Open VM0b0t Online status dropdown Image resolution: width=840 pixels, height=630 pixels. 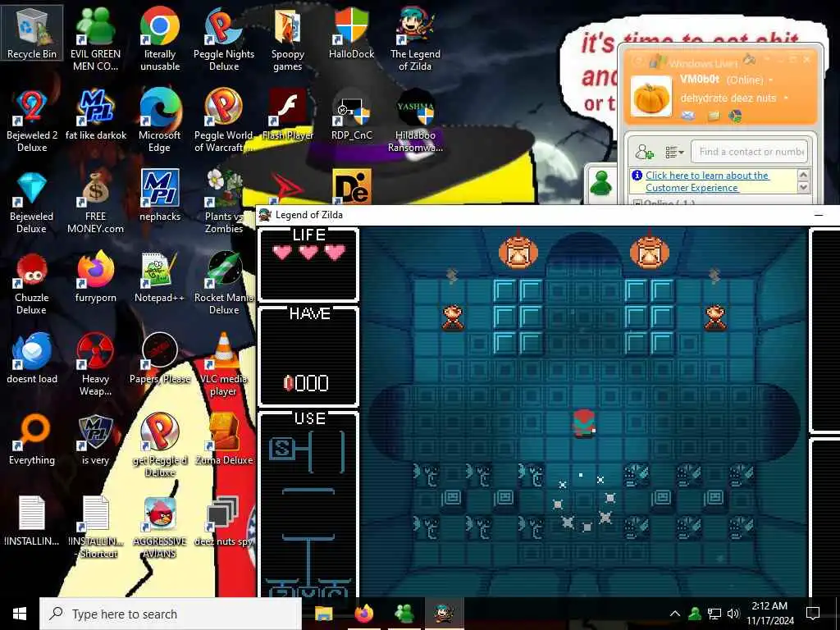coord(771,80)
